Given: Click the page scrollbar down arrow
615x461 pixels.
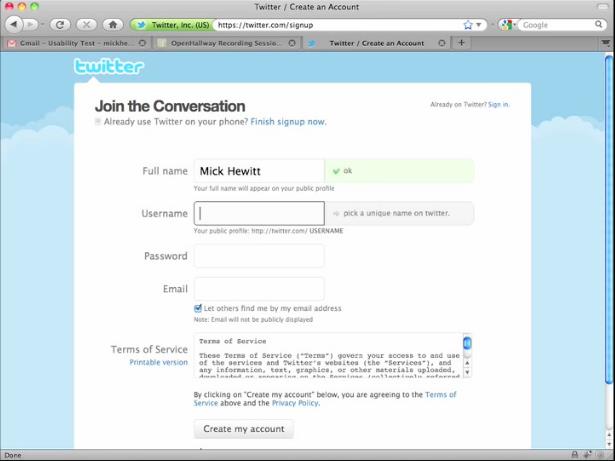Looking at the screenshot, I should tap(609, 444).
